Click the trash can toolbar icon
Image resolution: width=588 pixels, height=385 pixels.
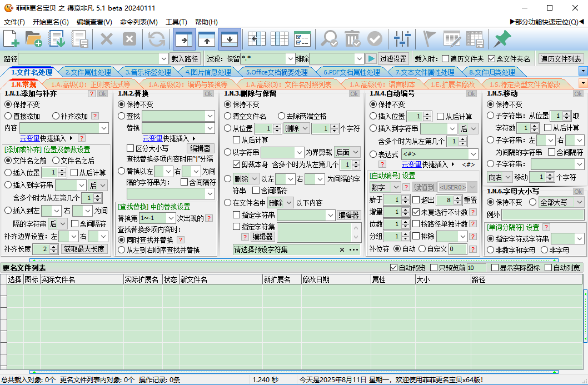[x=352, y=39]
